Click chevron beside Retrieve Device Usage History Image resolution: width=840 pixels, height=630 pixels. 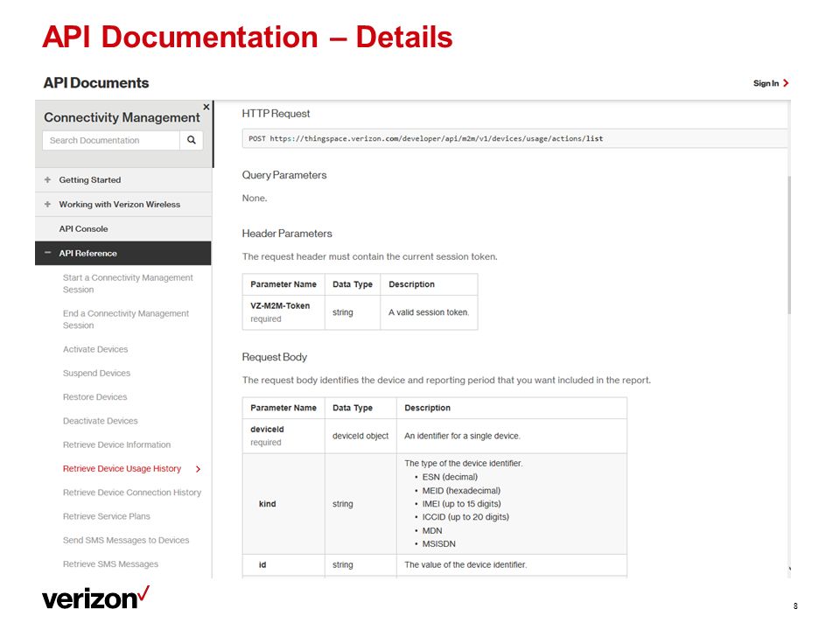pyautogui.click(x=199, y=469)
